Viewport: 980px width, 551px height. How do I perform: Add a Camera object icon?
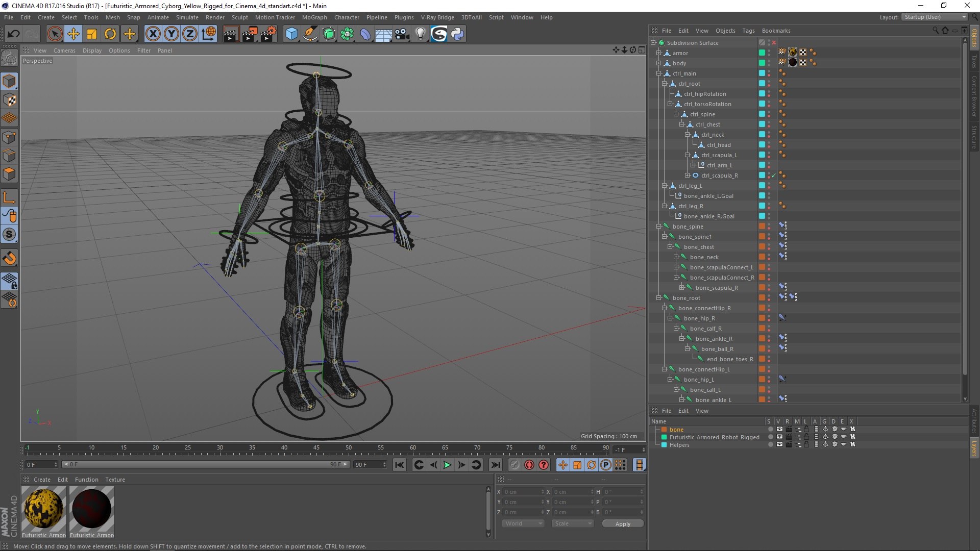[402, 34]
